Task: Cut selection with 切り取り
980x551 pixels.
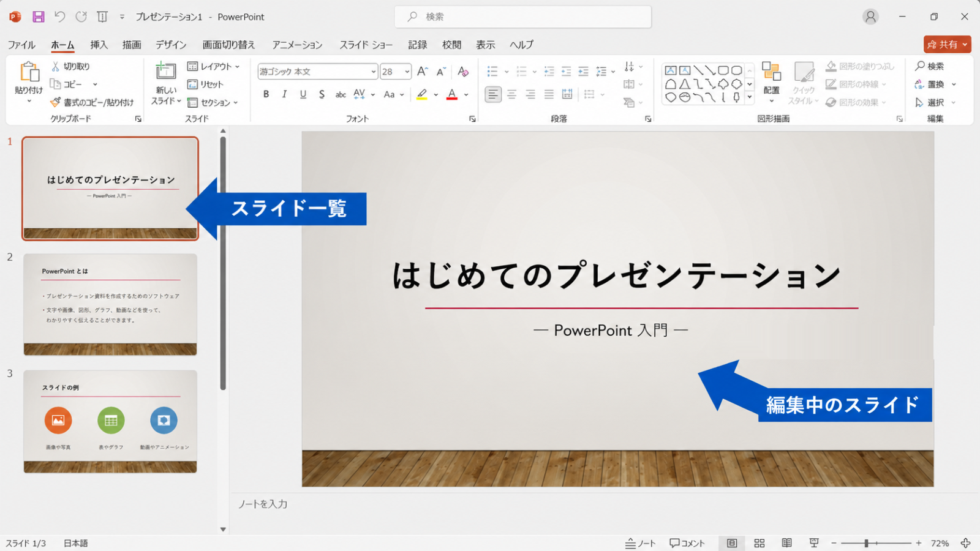Action: tap(70, 66)
